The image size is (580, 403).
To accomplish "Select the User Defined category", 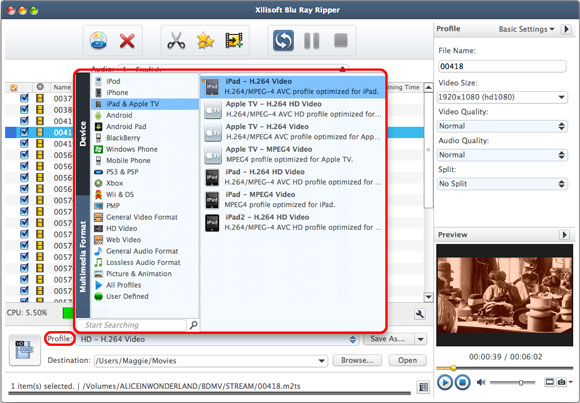I will click(145, 296).
